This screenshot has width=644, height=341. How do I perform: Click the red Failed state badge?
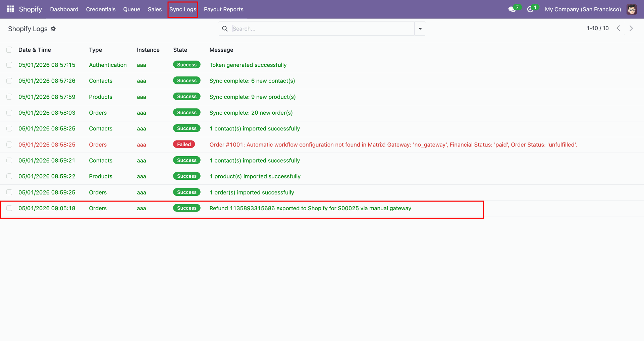tap(184, 144)
